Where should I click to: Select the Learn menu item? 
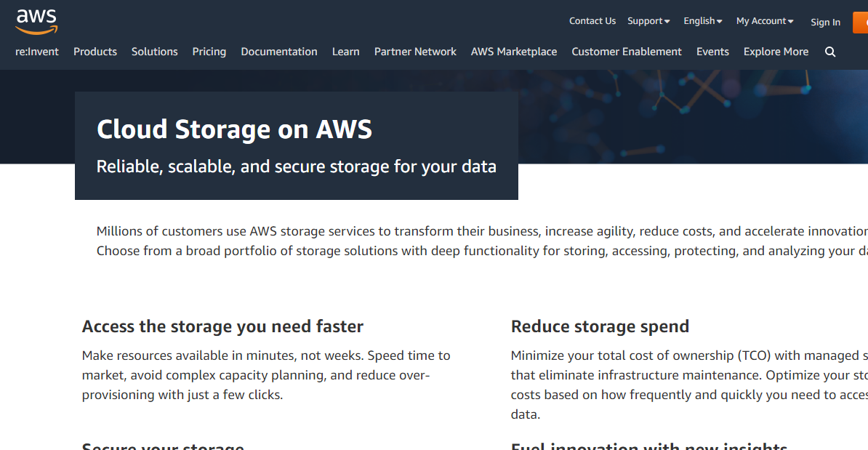pyautogui.click(x=346, y=52)
